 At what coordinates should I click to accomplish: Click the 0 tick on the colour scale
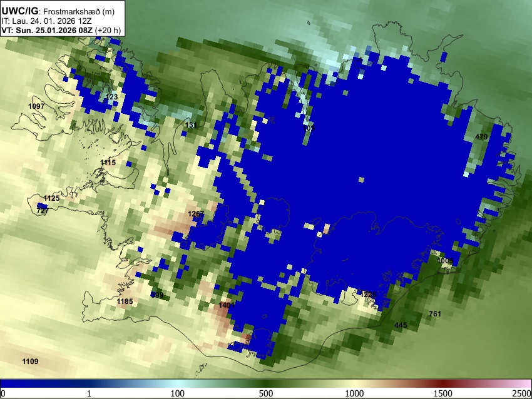click(x=3, y=393)
